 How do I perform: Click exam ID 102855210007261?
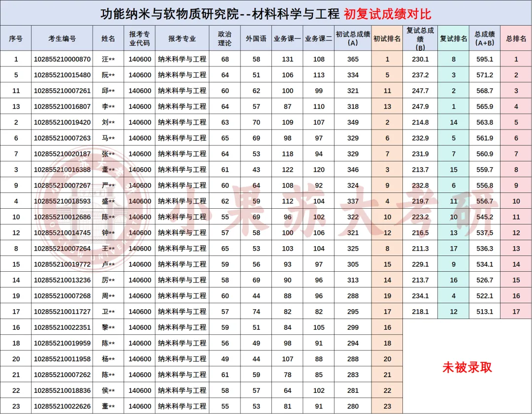point(62,91)
